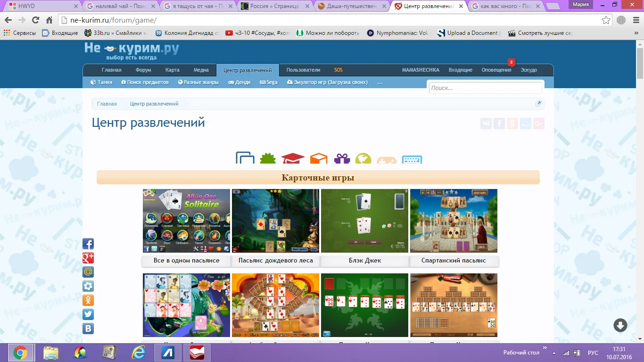Switch to the 'Россия » Страница' tab

tap(273, 7)
